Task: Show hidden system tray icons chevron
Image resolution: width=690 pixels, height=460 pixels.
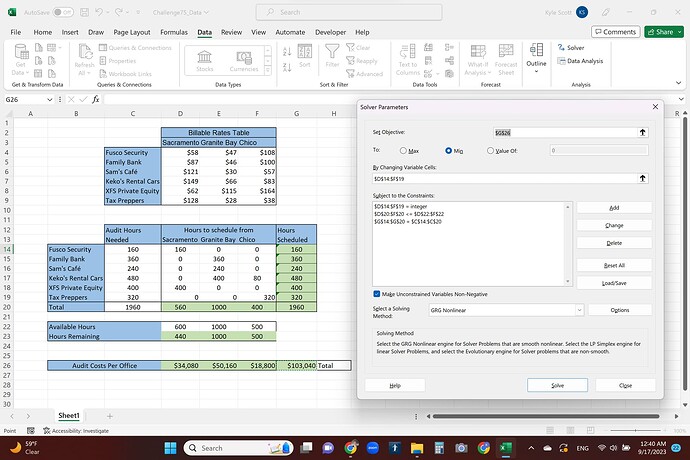Action: click(x=531, y=448)
